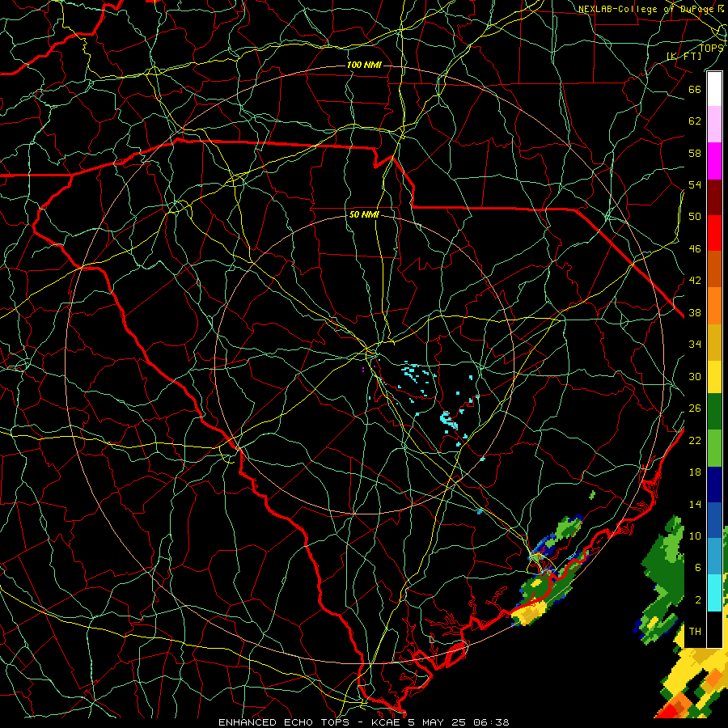Click the medium blue legend swatch
This screenshot has height=728, width=728.
714,520
